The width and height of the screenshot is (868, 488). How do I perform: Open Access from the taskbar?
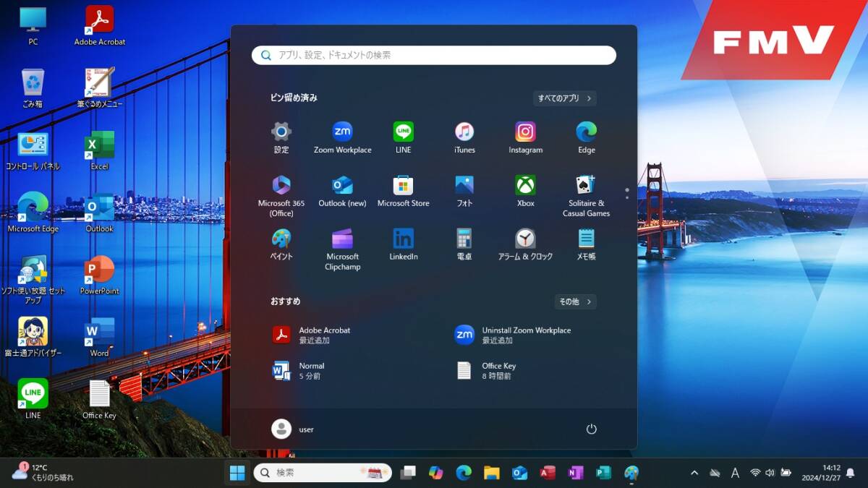point(548,473)
